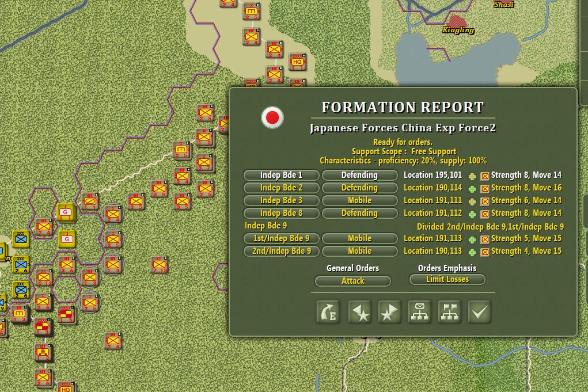This screenshot has width=588, height=392.
Task: Click infantry unit symbol beside Strength 5, Move 15
Action: click(x=485, y=239)
